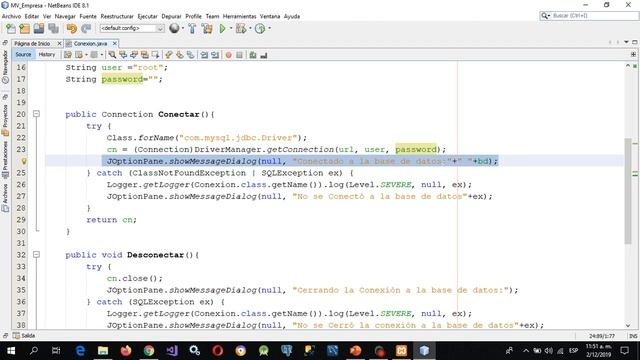The image size is (640, 360).
Task: Open the Ayuda menu
Action: pyautogui.click(x=292, y=16)
